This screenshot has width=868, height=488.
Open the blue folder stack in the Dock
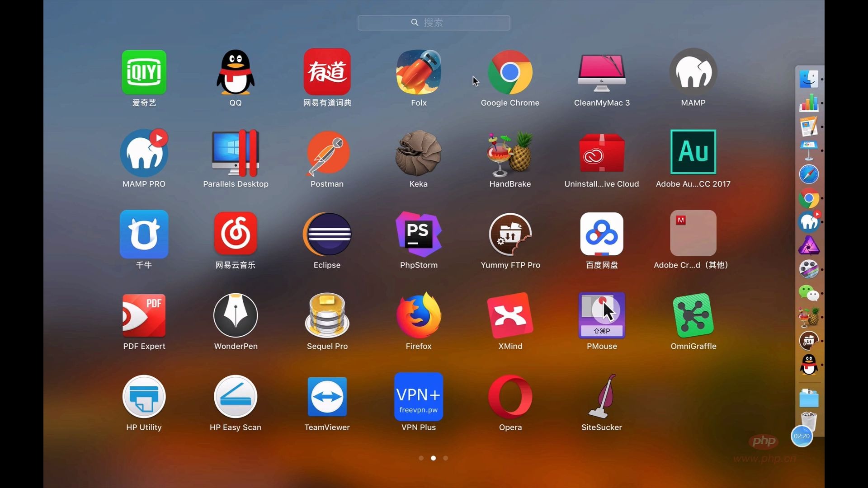(809, 398)
